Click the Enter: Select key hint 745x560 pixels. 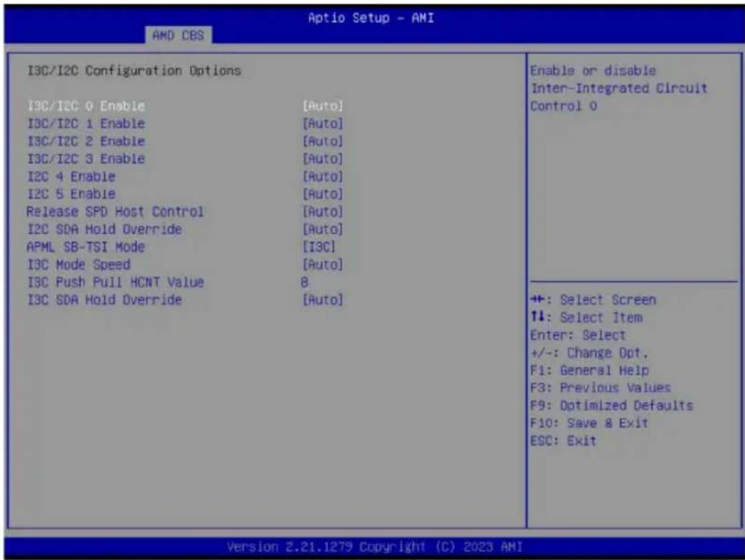point(578,335)
